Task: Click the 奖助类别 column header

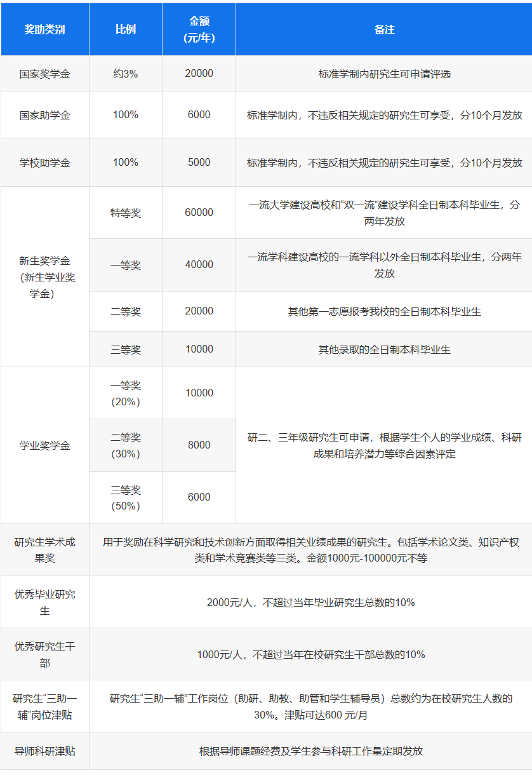Action: [44, 30]
